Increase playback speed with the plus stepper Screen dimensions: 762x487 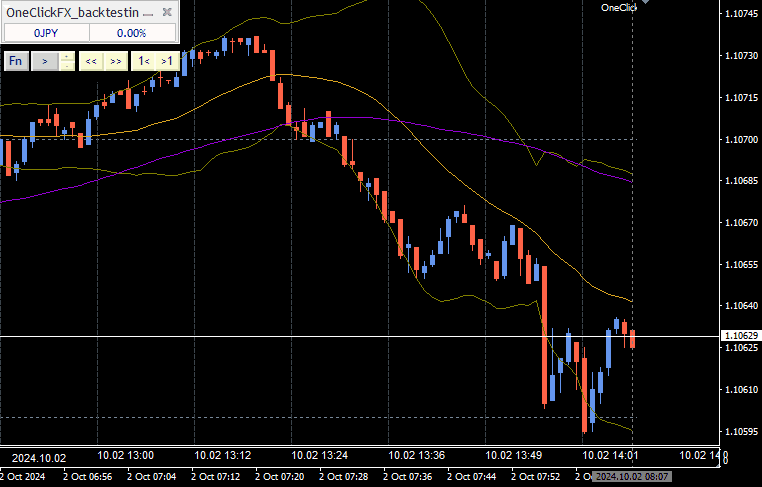pos(67,56)
